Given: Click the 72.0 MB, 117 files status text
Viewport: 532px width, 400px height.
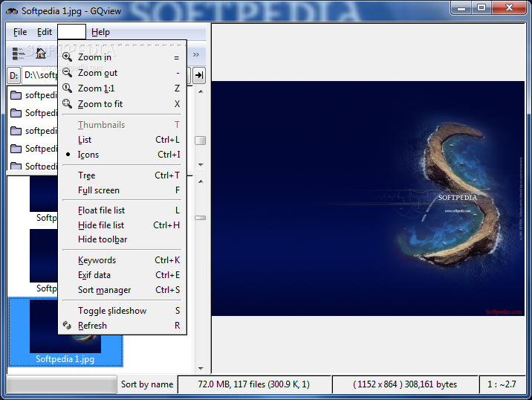Looking at the screenshot, I should click(x=254, y=384).
